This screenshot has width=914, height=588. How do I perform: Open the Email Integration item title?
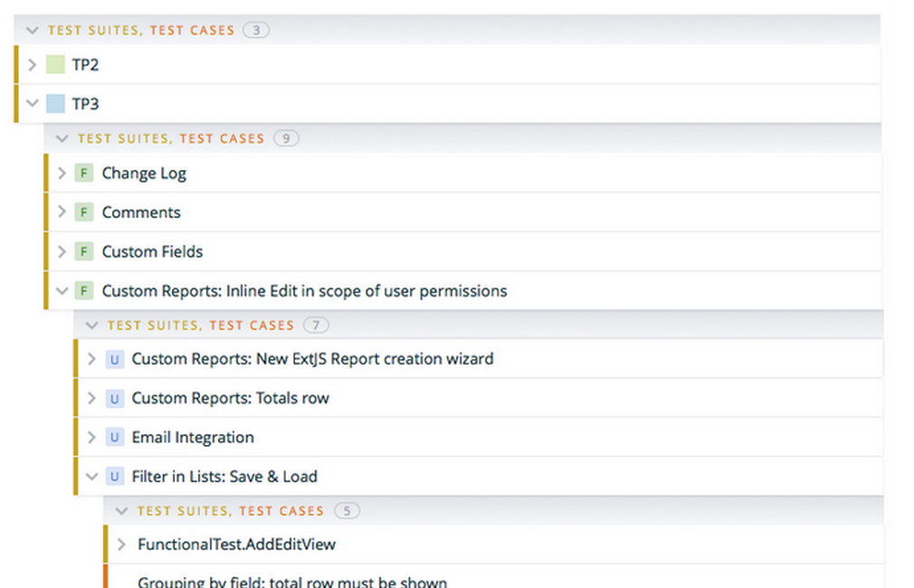(x=192, y=437)
